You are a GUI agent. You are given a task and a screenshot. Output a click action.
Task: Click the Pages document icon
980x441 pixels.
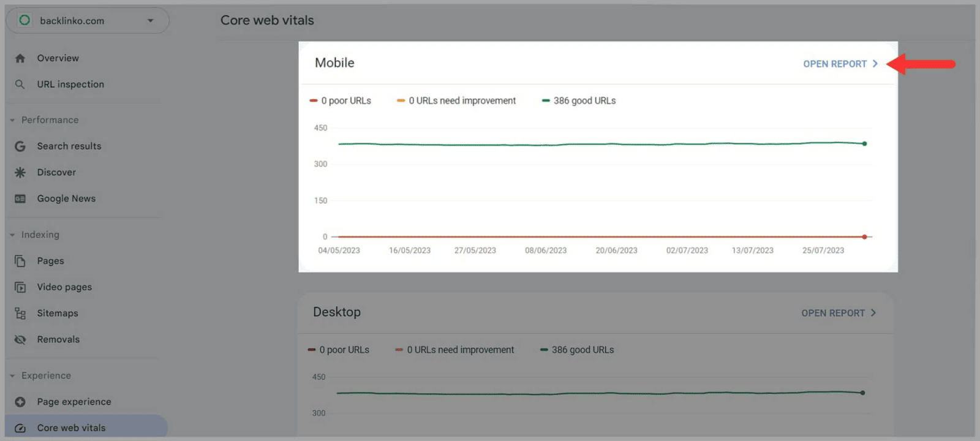[20, 261]
